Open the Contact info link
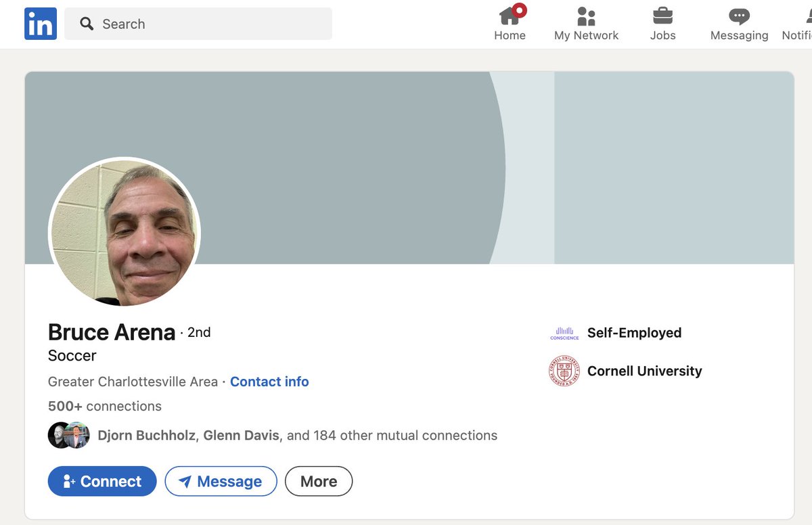The image size is (812, 525). pyautogui.click(x=269, y=382)
